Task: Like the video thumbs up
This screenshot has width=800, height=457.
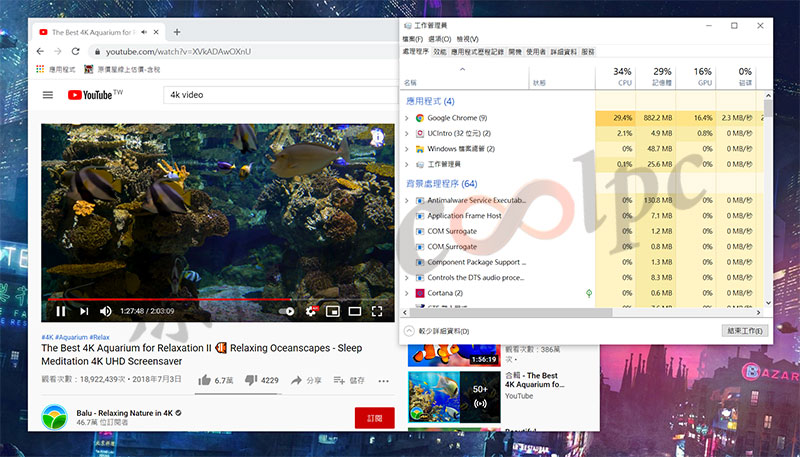Action: click(216, 380)
